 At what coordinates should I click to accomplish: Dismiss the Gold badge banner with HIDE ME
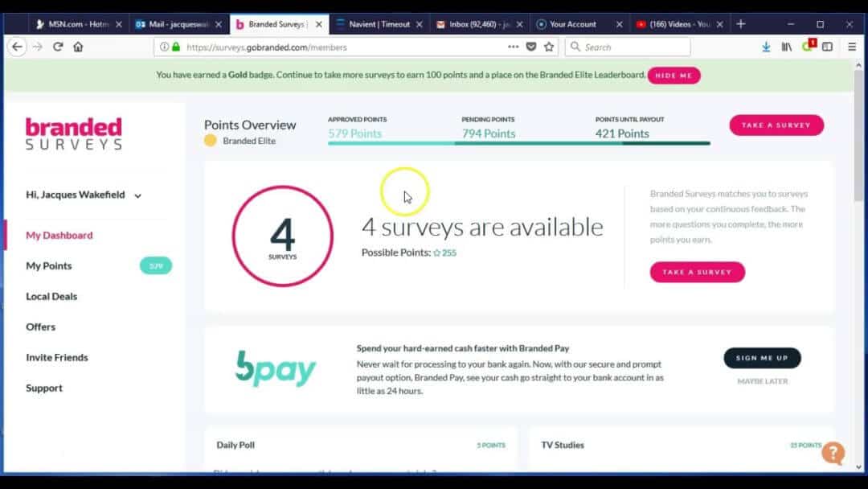(x=674, y=75)
